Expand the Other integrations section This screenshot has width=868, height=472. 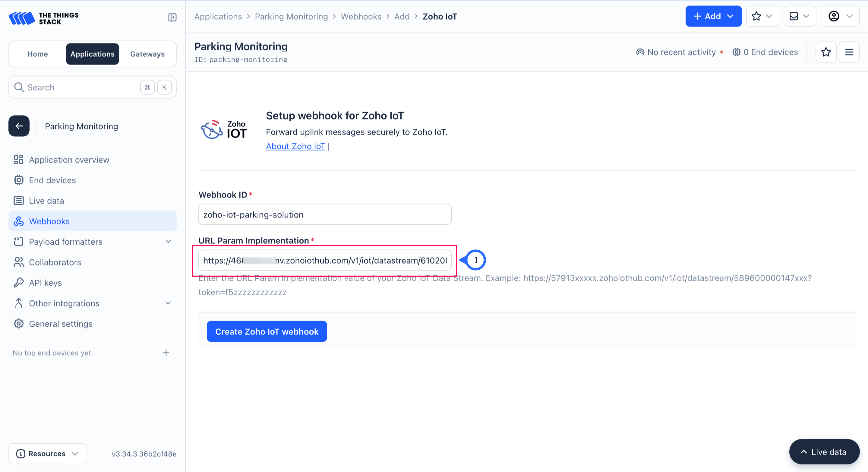168,303
